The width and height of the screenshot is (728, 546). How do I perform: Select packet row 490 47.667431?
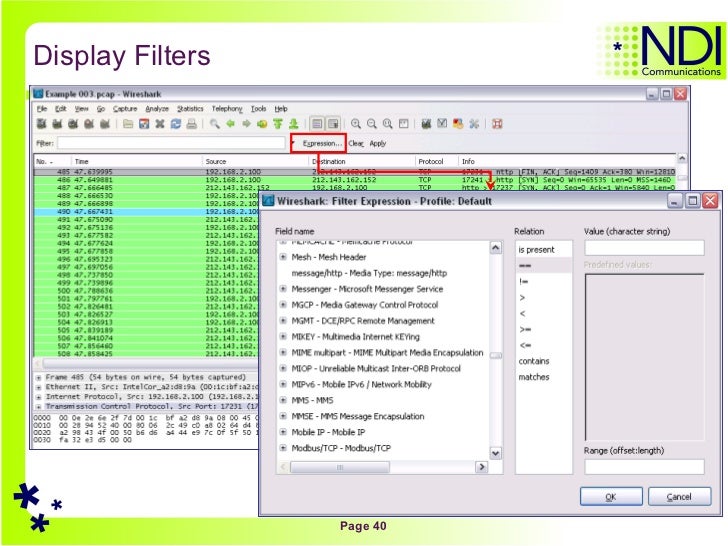pyautogui.click(x=146, y=211)
